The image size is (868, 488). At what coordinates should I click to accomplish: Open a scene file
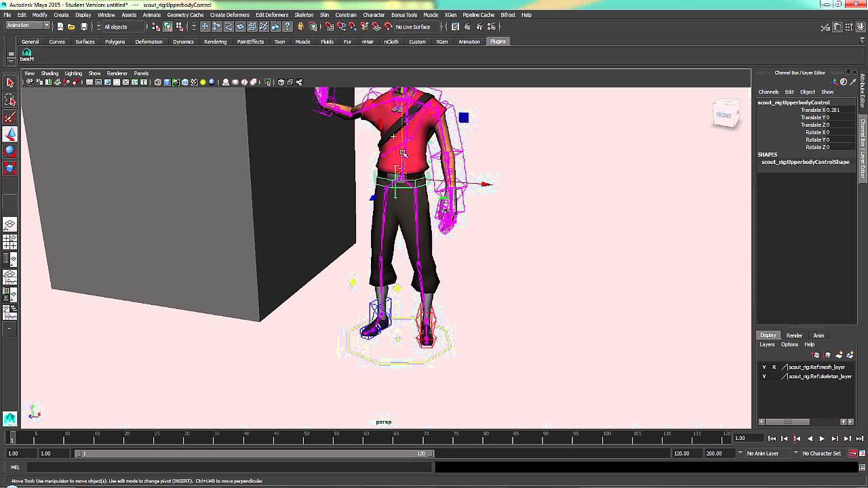pyautogui.click(x=71, y=26)
